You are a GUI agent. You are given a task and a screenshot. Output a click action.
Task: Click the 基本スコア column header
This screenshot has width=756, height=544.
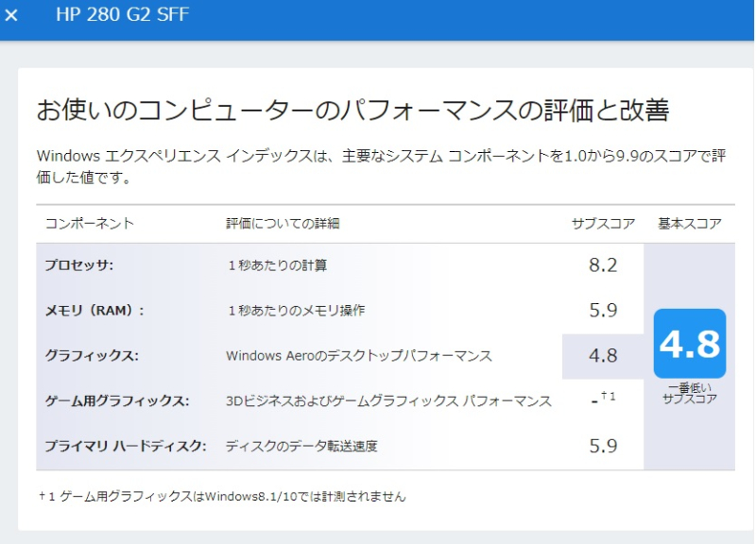690,224
